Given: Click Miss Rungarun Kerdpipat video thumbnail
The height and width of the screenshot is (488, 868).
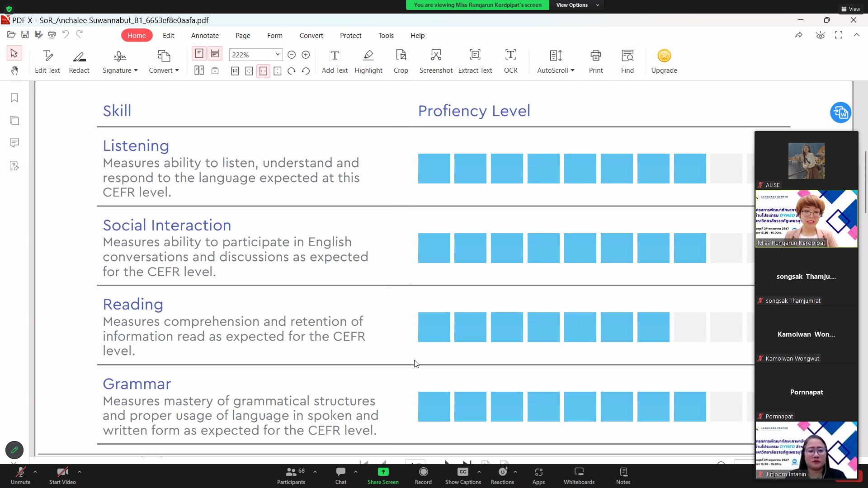Looking at the screenshot, I should [806, 219].
